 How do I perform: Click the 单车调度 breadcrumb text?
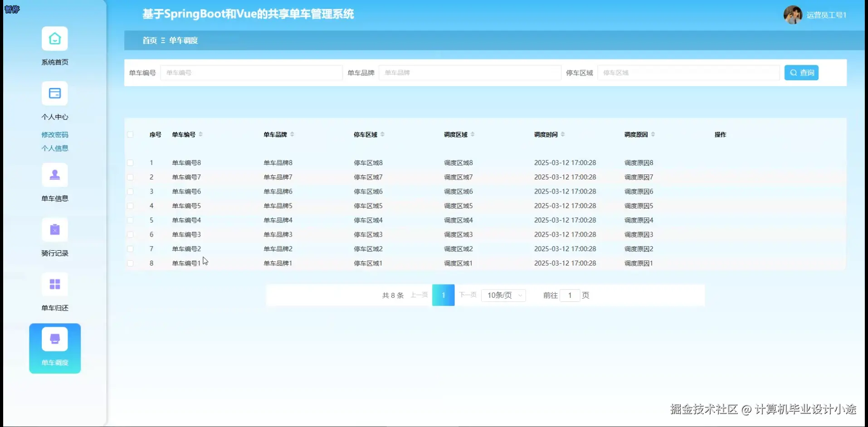[x=184, y=41]
